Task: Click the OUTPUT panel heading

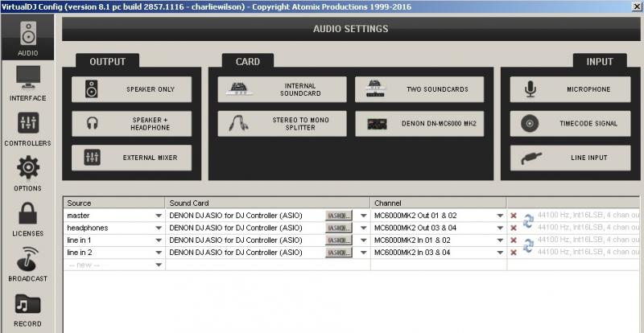Action: [108, 62]
